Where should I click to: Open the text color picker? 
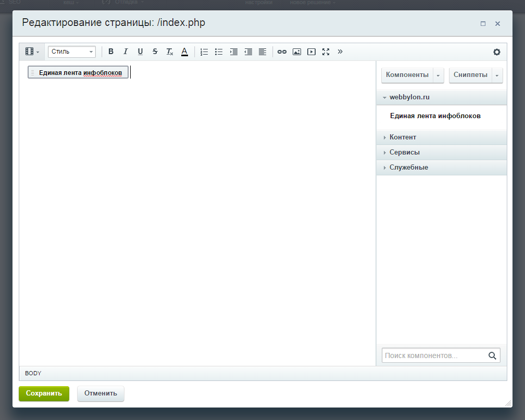click(x=184, y=52)
